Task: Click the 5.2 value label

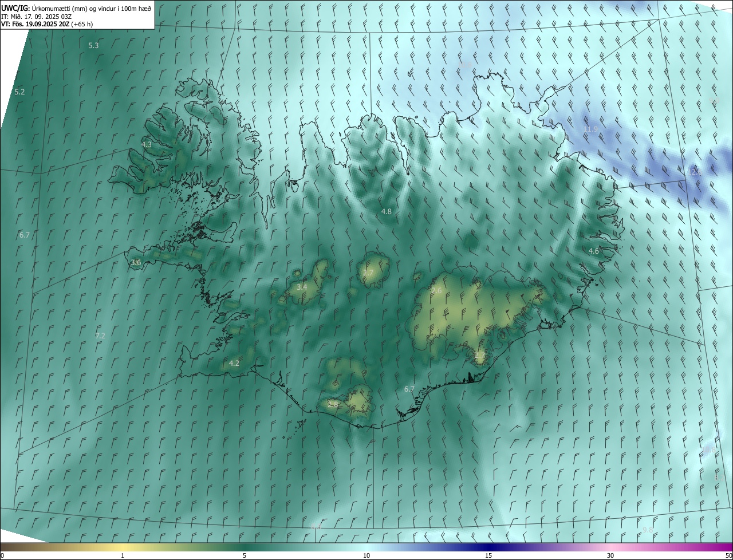Action: (19, 92)
